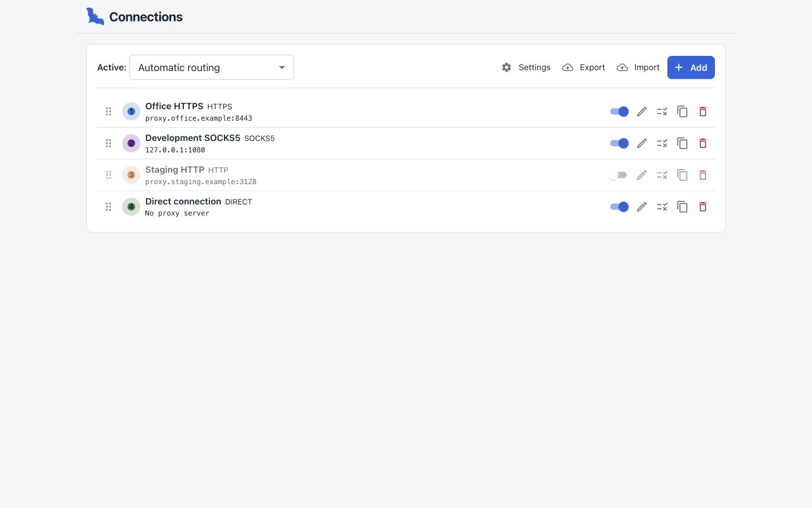This screenshot has width=812, height=508.
Task: Click the blue color badge for Office HTTPS
Action: [131, 112]
